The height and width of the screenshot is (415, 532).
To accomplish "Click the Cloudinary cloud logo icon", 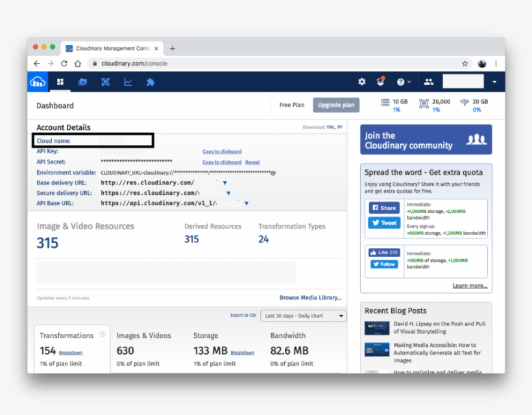I will tap(38, 82).
